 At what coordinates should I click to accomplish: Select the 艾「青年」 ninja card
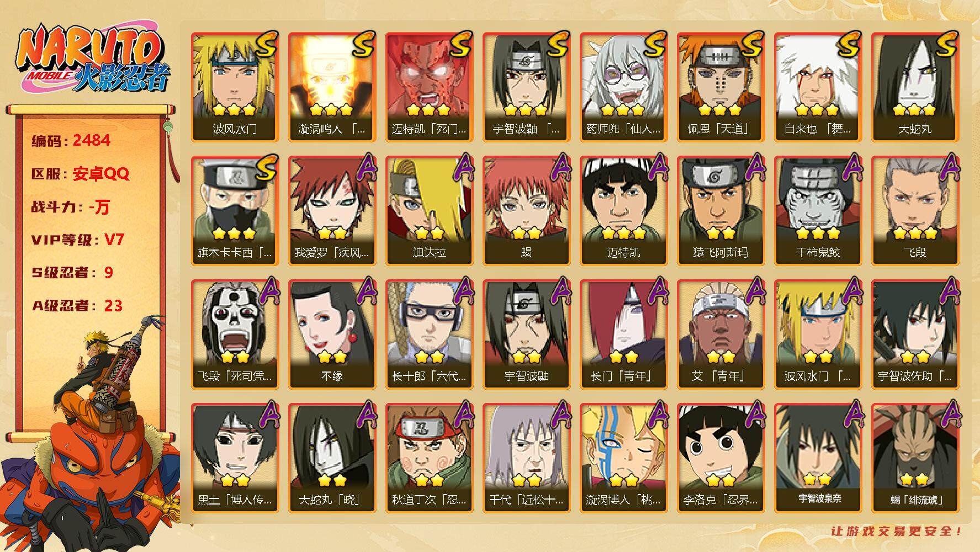721,335
